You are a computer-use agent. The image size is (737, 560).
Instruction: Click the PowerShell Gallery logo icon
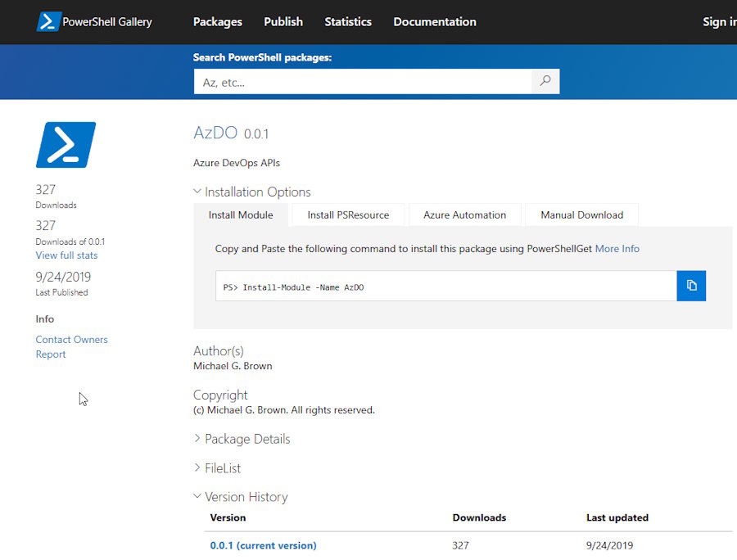point(48,21)
